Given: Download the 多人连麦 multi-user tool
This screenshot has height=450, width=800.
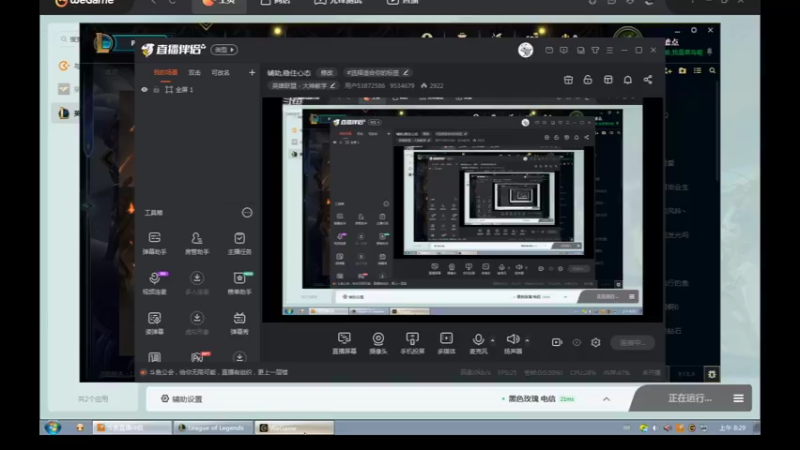Looking at the screenshot, I should 196,283.
